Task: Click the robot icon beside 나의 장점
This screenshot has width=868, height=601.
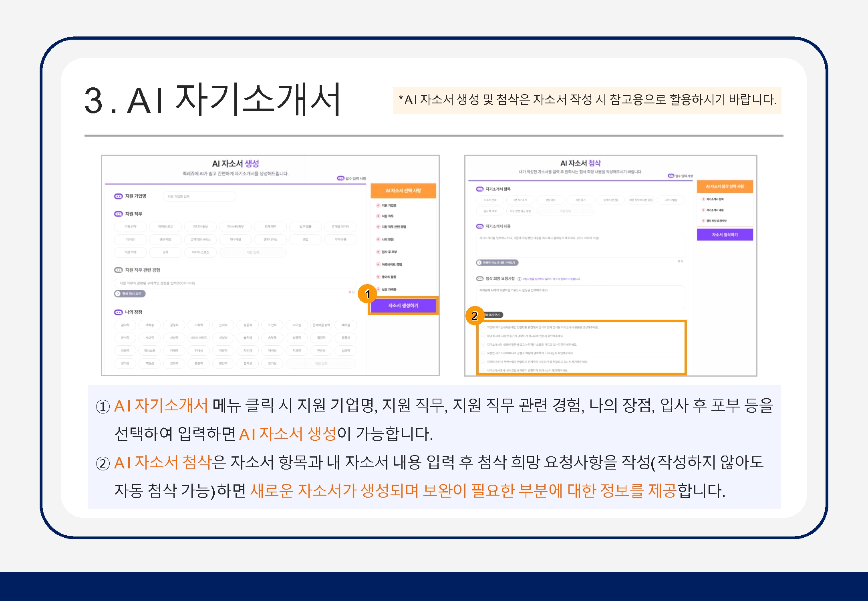Action: pyautogui.click(x=118, y=312)
